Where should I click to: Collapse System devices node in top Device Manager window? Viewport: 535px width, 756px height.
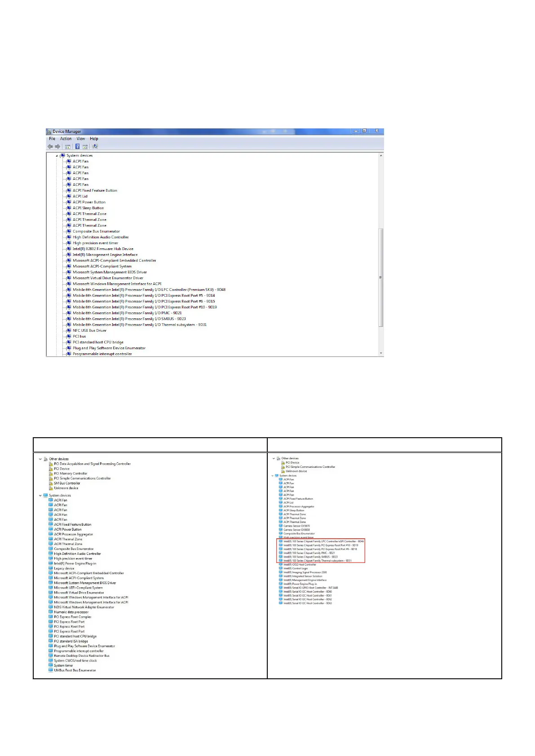[x=57, y=156]
